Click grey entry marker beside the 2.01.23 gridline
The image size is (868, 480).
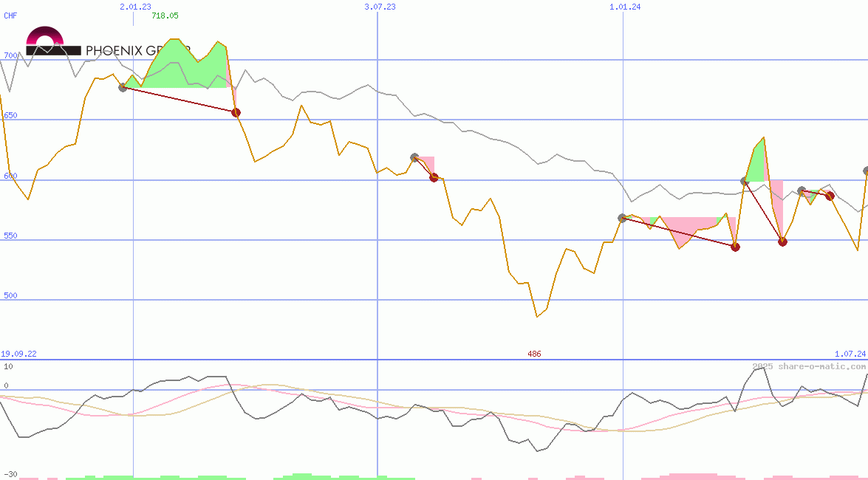tap(123, 87)
